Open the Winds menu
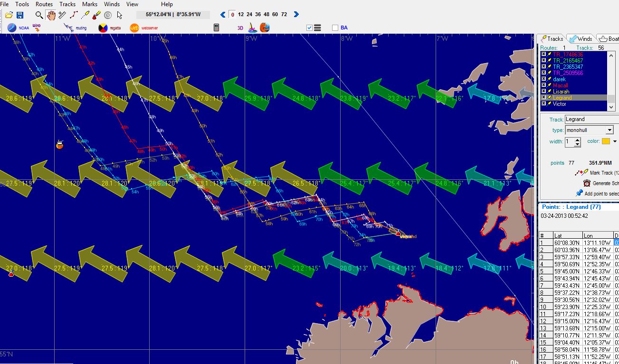619x364 pixels. pos(112,4)
